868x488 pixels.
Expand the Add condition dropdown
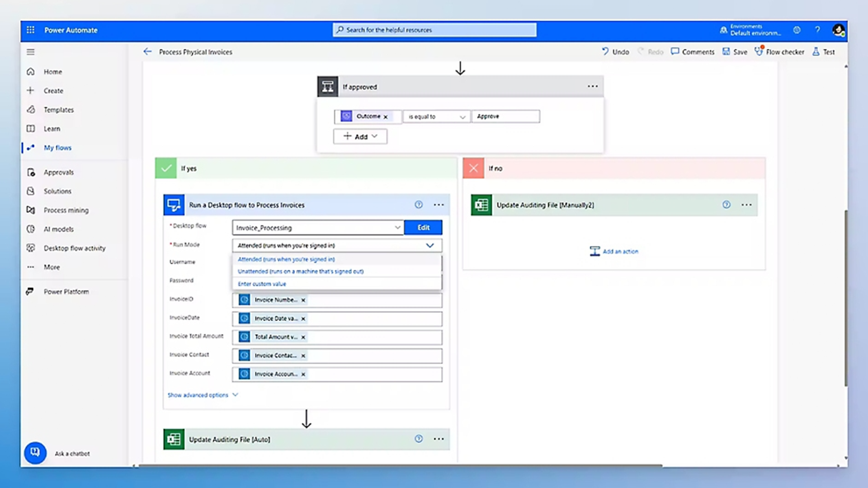tap(360, 136)
